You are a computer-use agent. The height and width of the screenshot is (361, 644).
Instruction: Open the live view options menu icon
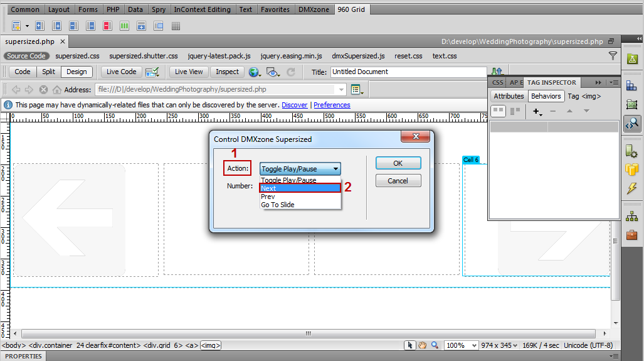click(x=357, y=89)
